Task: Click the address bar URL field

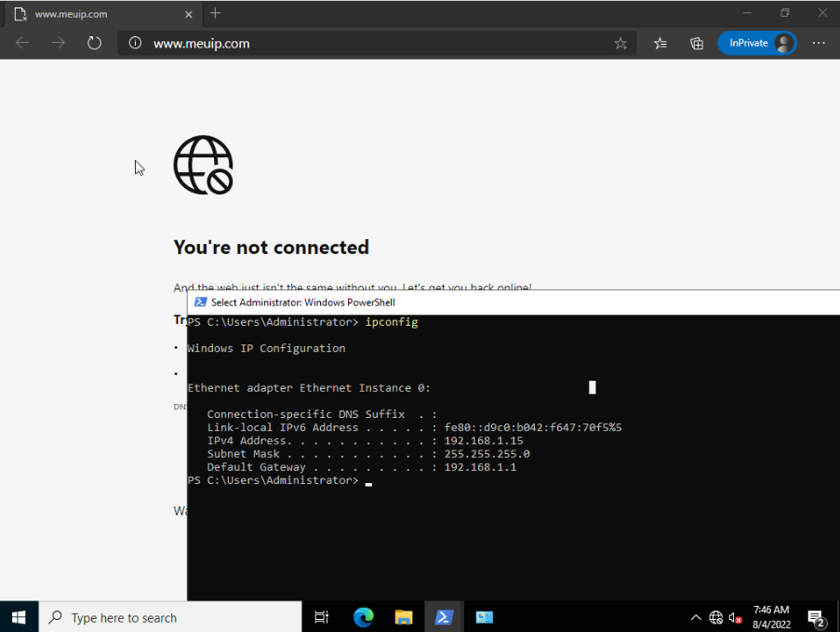Action: pos(375,44)
